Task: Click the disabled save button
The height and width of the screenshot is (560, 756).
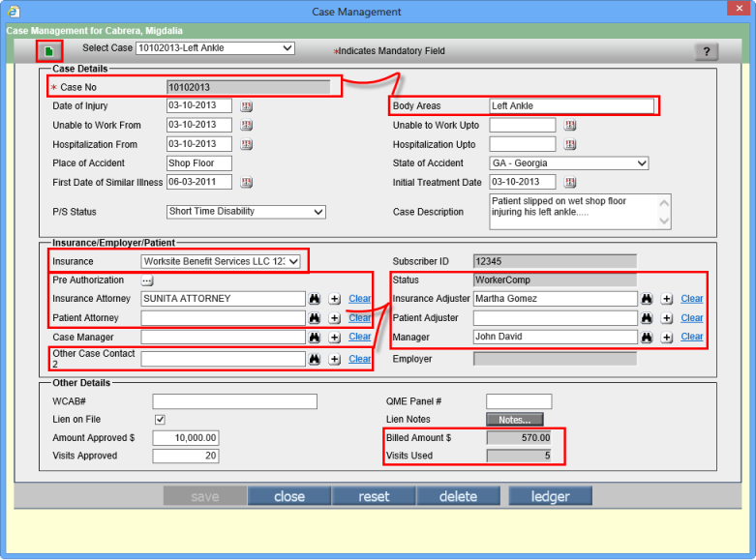Action: [x=205, y=496]
